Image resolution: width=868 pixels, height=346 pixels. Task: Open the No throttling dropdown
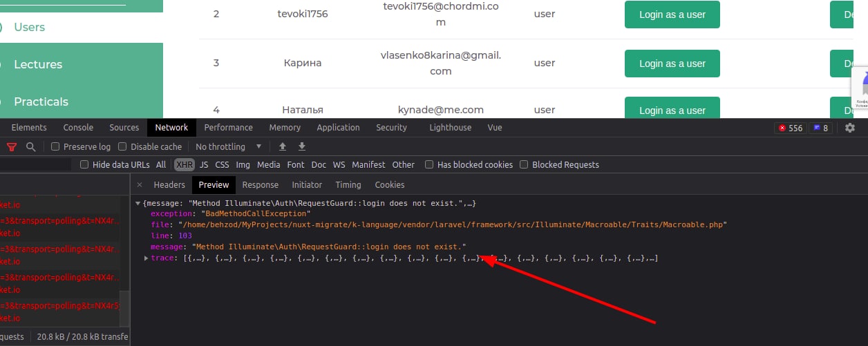229,146
